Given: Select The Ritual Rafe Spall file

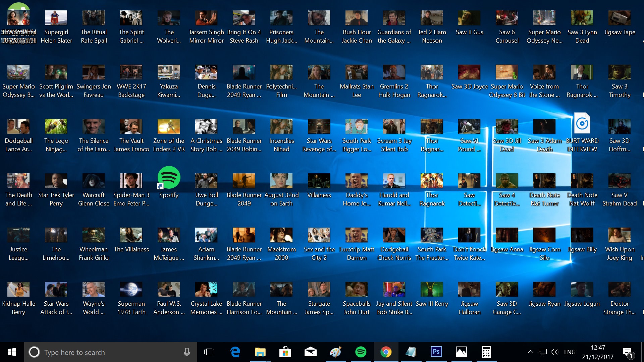Looking at the screenshot, I should click(x=94, y=27).
